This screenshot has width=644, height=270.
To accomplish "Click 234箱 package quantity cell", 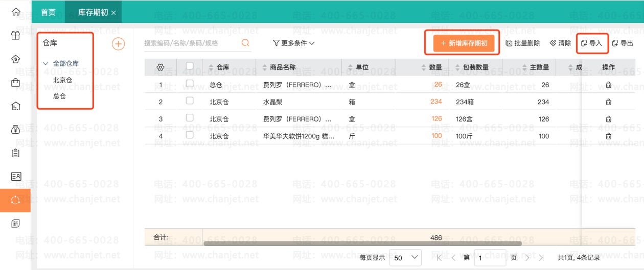I will [465, 102].
